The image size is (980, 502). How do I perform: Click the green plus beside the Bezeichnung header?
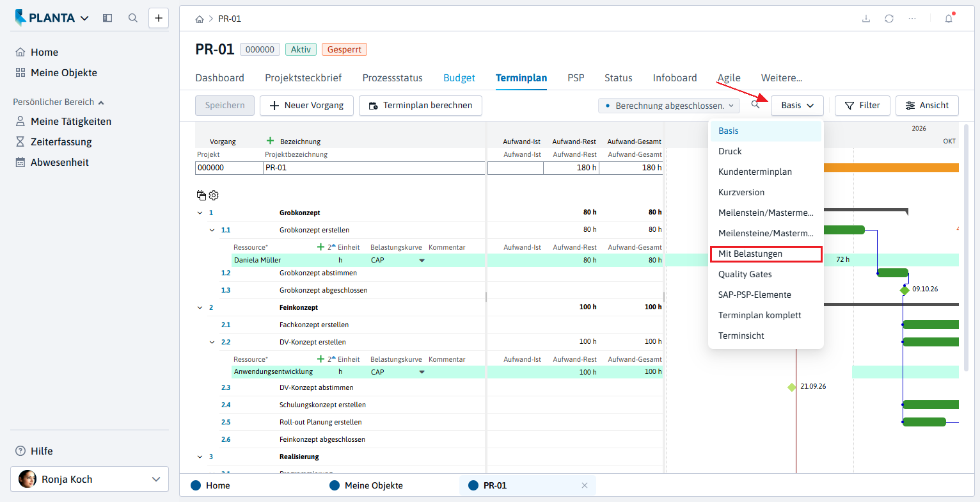[270, 141]
